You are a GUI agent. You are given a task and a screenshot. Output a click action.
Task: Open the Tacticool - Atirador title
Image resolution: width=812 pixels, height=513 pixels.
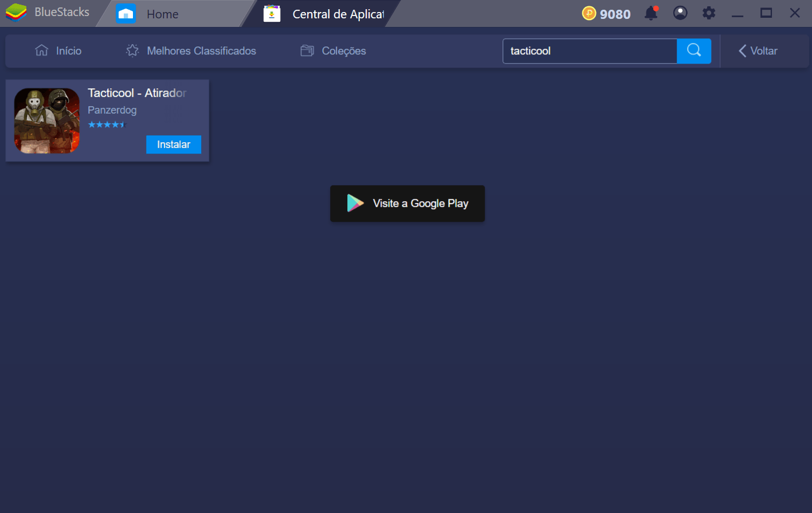pos(137,93)
